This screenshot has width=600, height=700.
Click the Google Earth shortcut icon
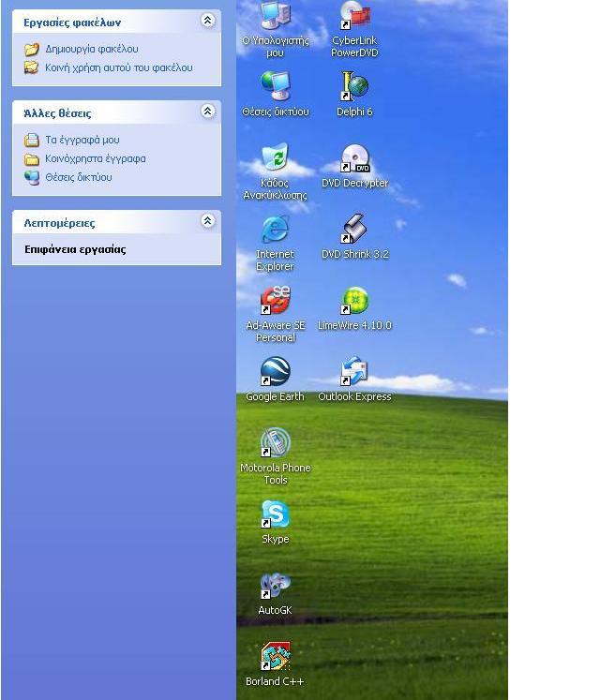[276, 371]
